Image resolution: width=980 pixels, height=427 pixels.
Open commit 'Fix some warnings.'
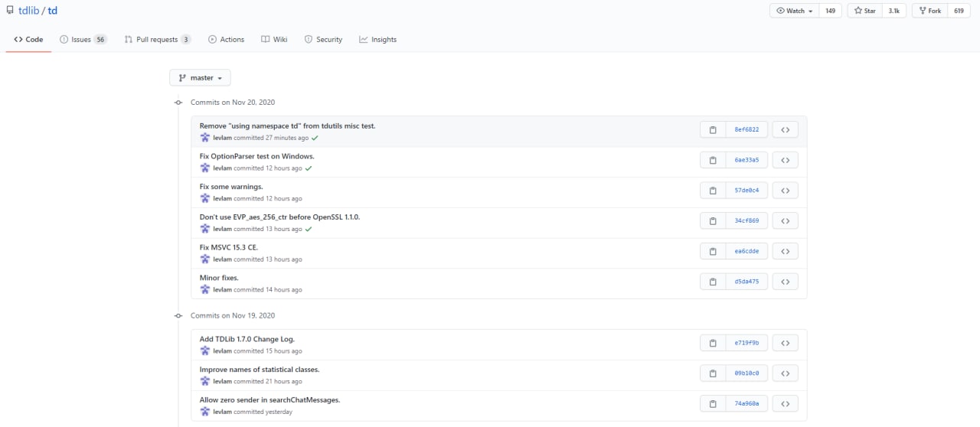231,187
